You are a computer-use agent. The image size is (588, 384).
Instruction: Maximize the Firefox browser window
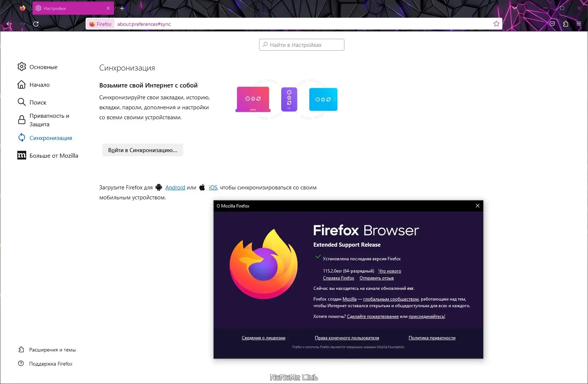(562, 8)
